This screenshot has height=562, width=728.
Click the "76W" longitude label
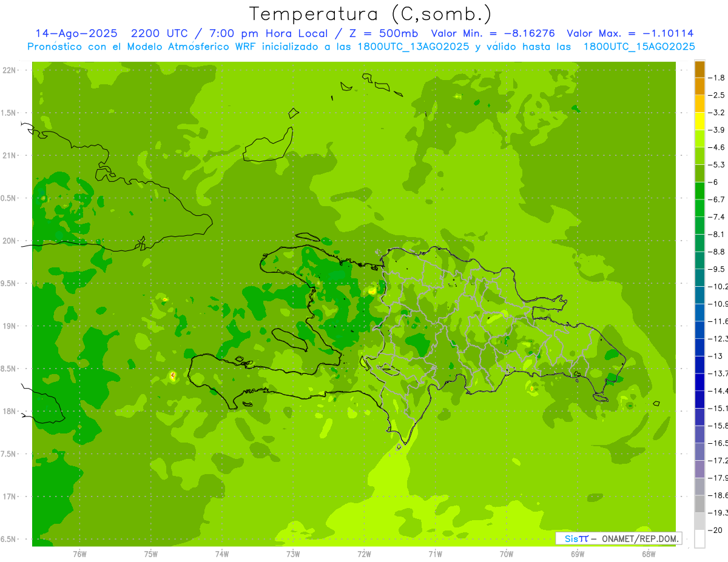point(79,554)
